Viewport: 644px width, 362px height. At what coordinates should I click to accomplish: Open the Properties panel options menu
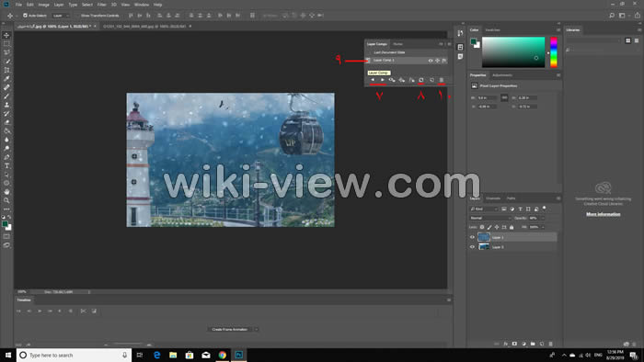[558, 75]
